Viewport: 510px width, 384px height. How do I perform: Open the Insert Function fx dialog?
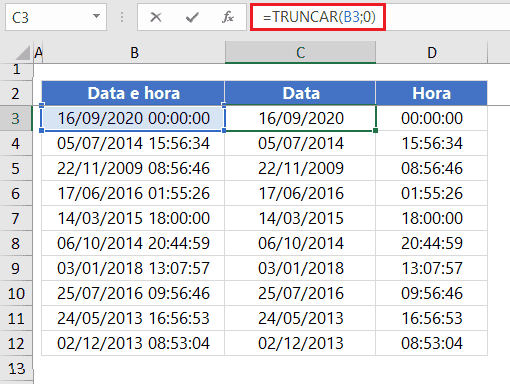click(x=228, y=17)
